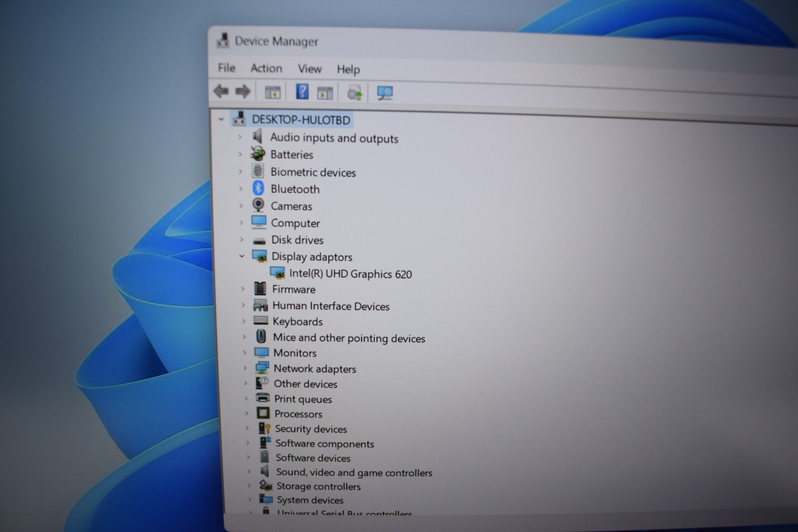This screenshot has height=532, width=798.
Task: Click the Disk drives icon
Action: point(259,241)
